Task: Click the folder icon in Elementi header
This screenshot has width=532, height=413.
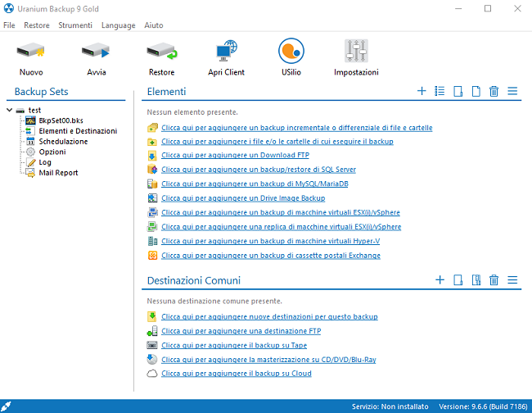Action: tap(458, 91)
